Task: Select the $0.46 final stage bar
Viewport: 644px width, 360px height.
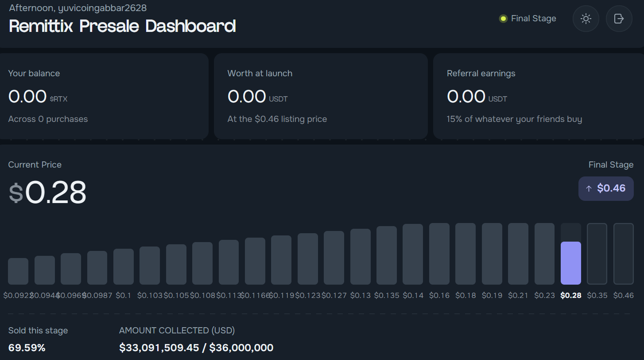Action: tap(623, 254)
